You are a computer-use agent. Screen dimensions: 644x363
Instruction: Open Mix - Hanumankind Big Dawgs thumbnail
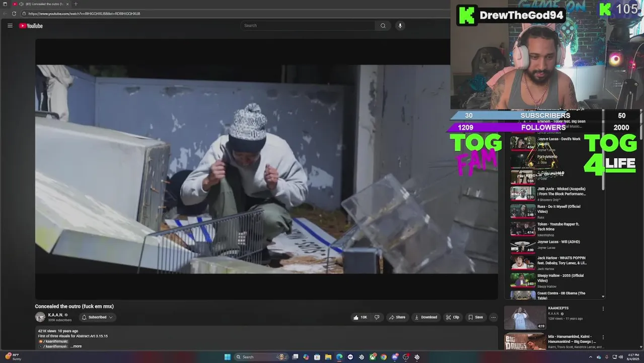(x=525, y=342)
